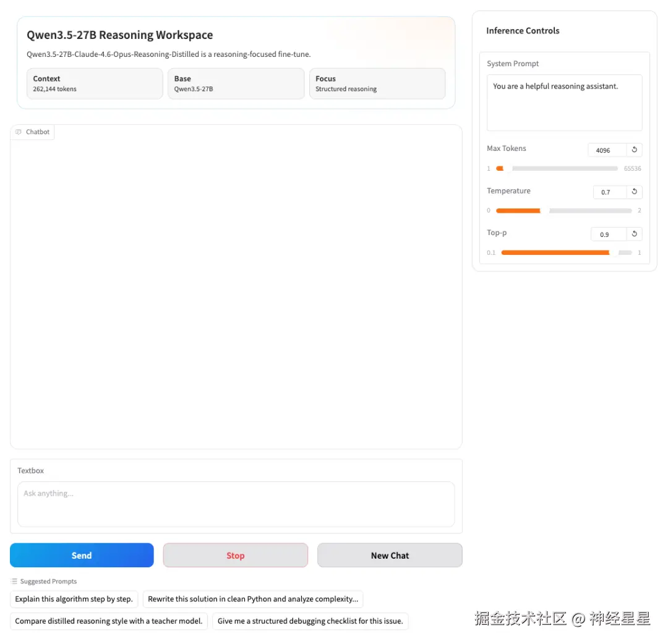Collapse the Chatbot panel via its label
Image resolution: width=668 pixels, height=644 pixels.
click(x=37, y=132)
